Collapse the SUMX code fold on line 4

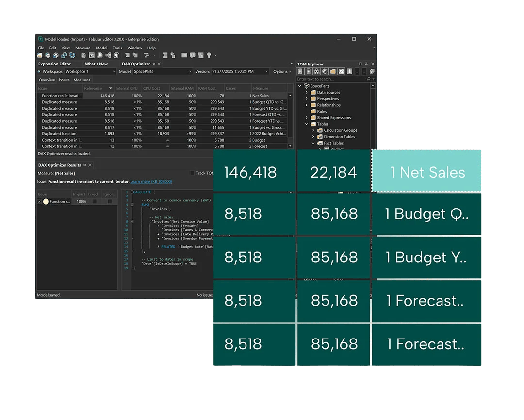(x=132, y=205)
